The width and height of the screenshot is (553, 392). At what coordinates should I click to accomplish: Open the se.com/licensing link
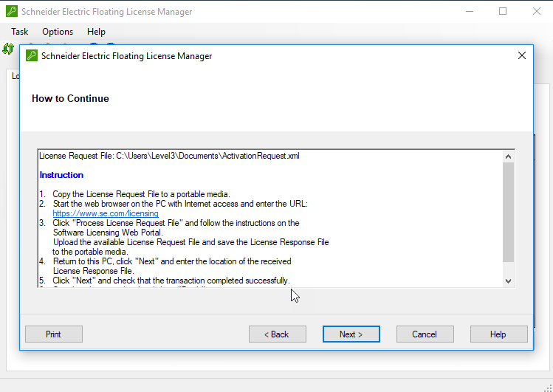pos(106,213)
